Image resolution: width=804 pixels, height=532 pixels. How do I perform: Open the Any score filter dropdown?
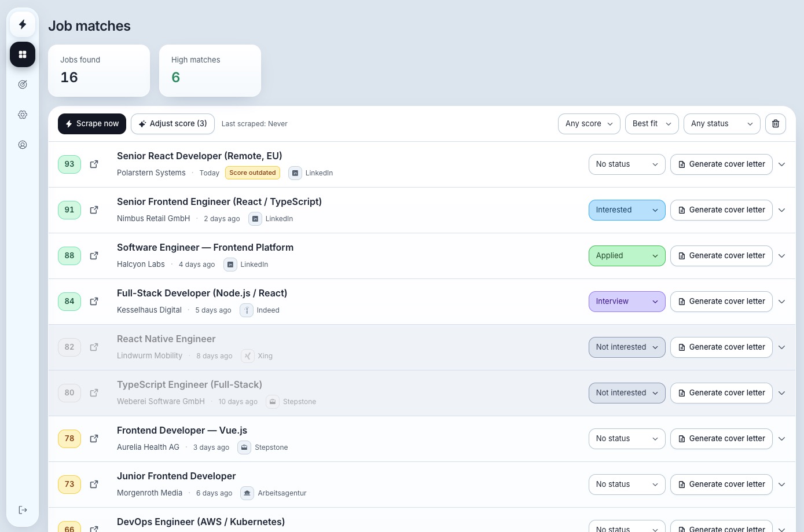(589, 124)
